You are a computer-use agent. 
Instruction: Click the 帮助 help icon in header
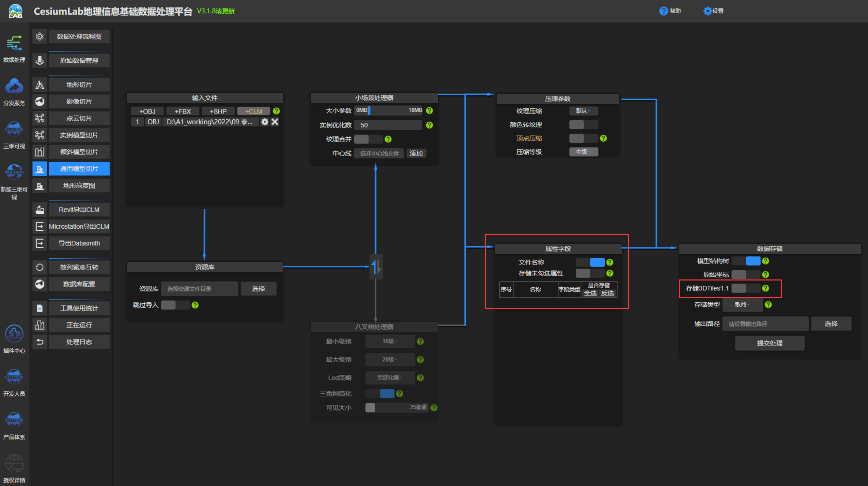tap(663, 11)
